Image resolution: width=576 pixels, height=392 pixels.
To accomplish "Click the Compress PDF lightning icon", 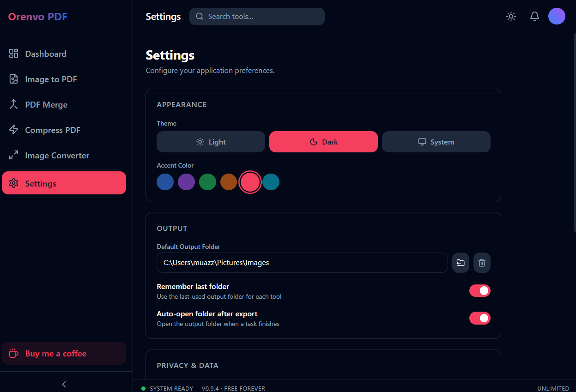I will 13,130.
